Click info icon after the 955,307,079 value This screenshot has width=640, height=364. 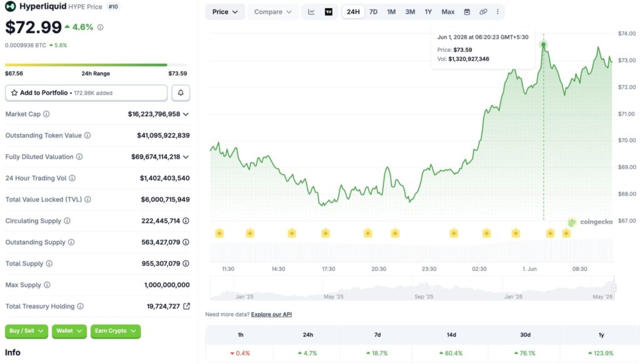coord(186,263)
